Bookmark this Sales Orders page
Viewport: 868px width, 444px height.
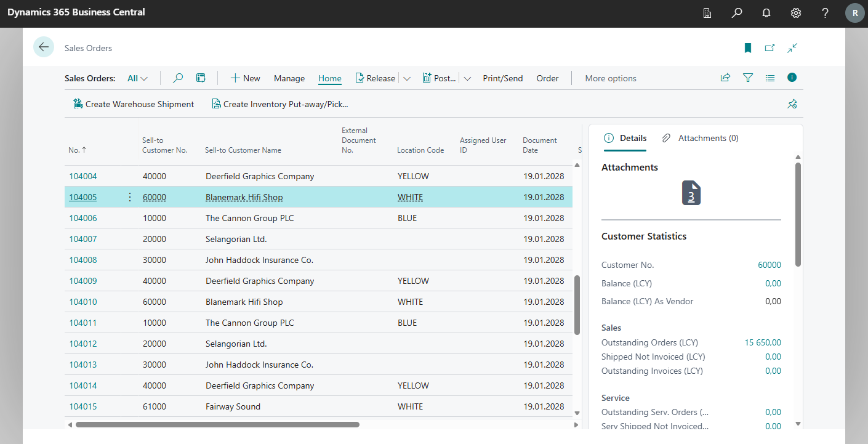(748, 47)
